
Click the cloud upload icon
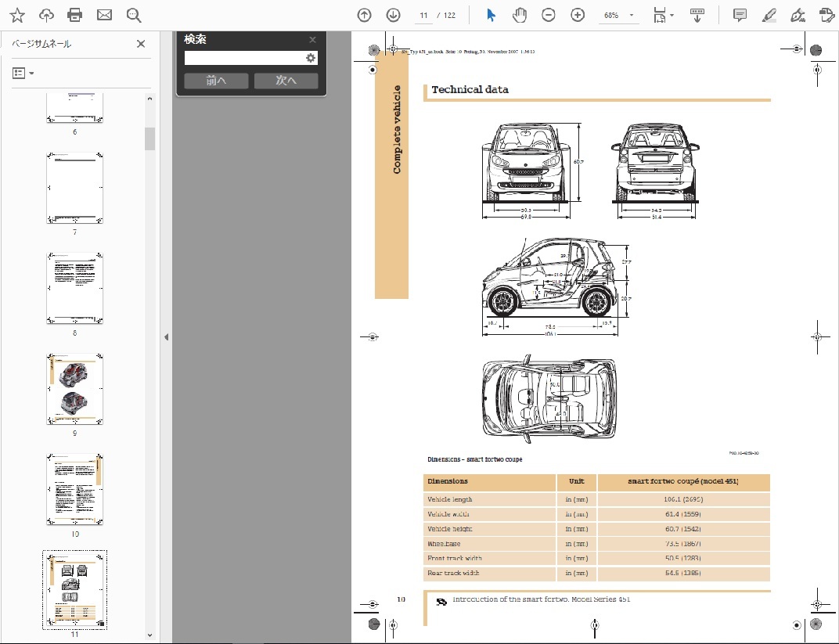pyautogui.click(x=46, y=15)
